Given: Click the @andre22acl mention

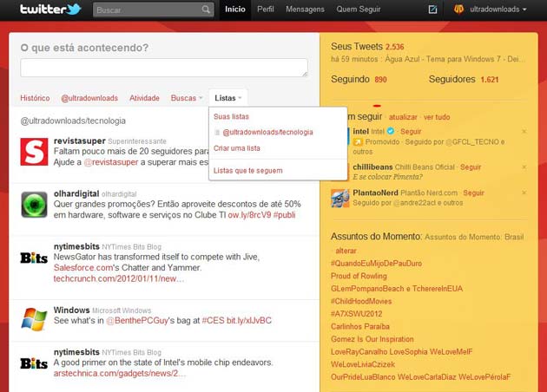Looking at the screenshot, I should [x=416, y=203].
